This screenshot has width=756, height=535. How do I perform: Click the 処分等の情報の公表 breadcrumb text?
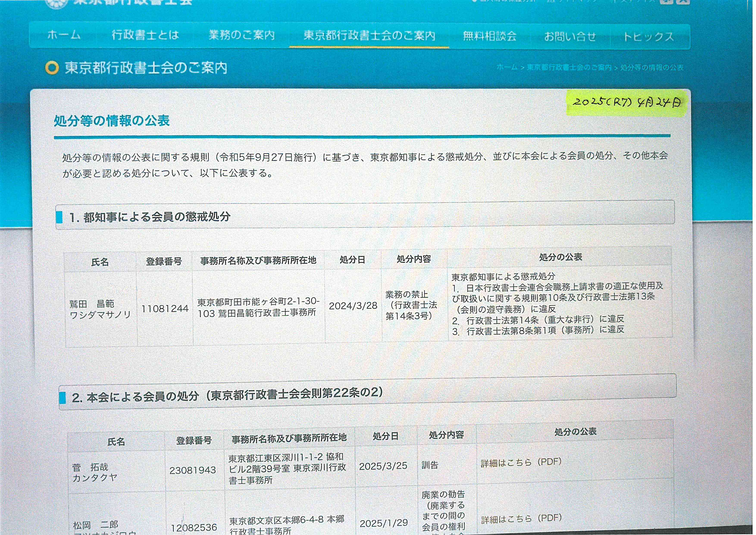pyautogui.click(x=652, y=68)
